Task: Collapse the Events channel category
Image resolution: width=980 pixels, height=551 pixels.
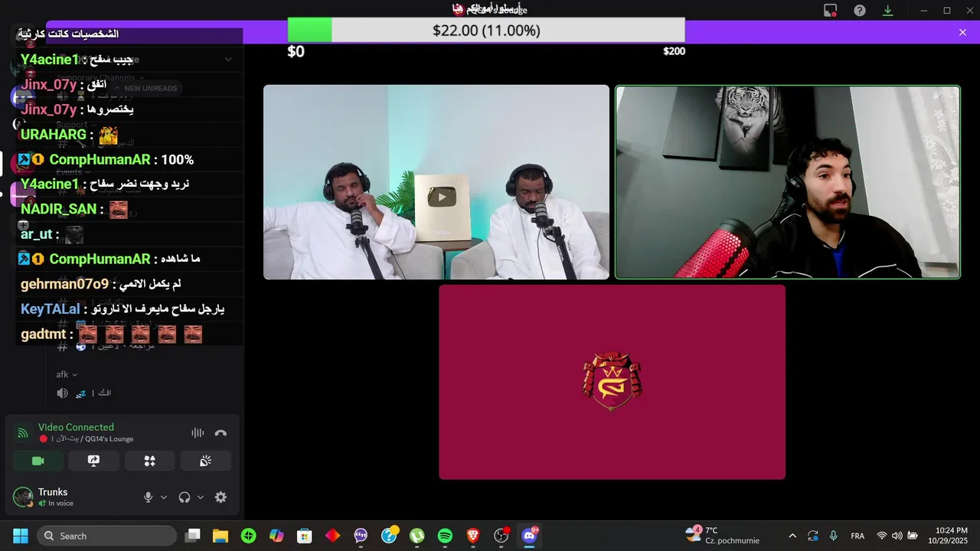Action: [72, 172]
